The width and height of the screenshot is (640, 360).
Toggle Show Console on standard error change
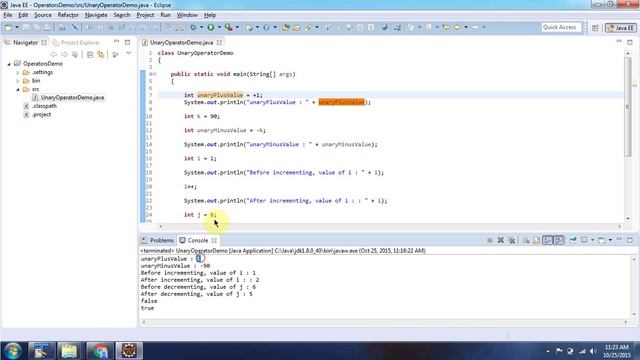(559, 240)
